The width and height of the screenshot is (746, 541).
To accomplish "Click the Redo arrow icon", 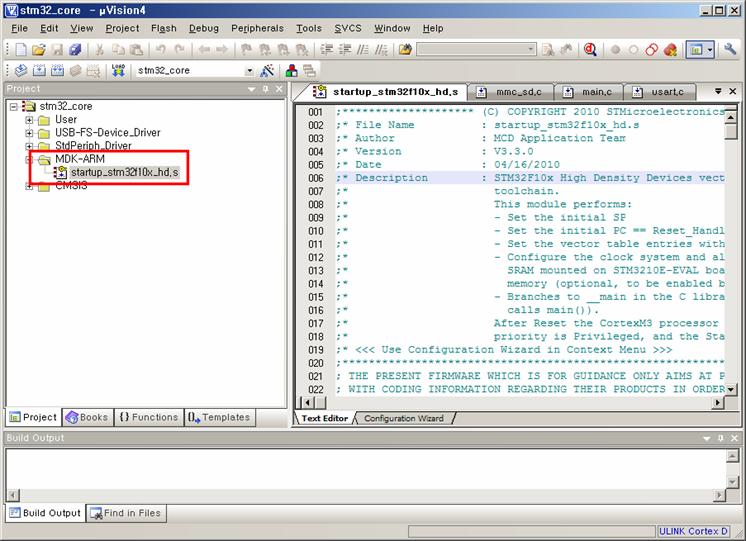I will click(179, 49).
